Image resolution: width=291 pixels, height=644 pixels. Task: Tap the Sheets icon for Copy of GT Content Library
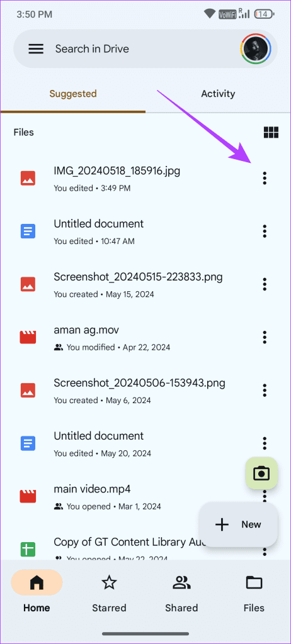tap(28, 548)
